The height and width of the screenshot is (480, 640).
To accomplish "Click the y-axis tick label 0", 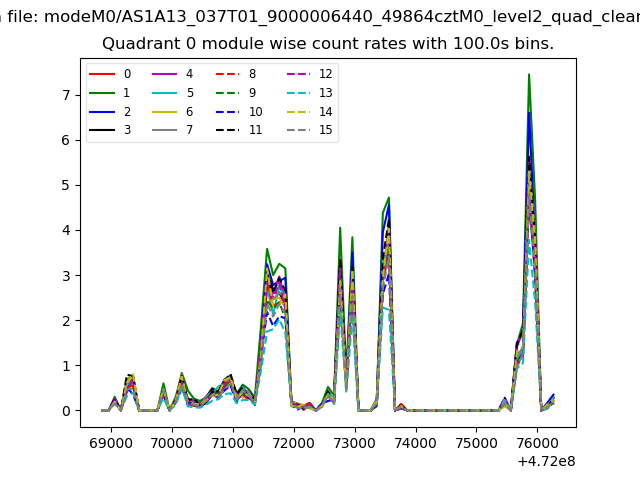I will point(68,411).
